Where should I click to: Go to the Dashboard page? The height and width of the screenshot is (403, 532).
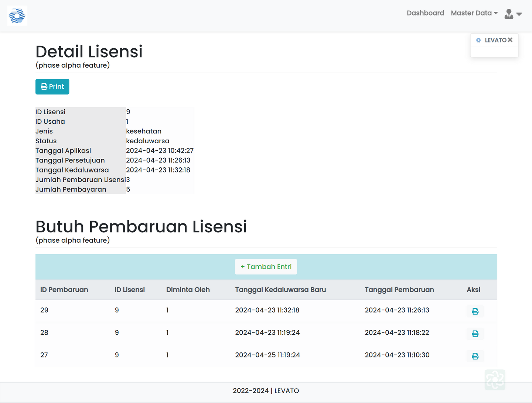(425, 13)
